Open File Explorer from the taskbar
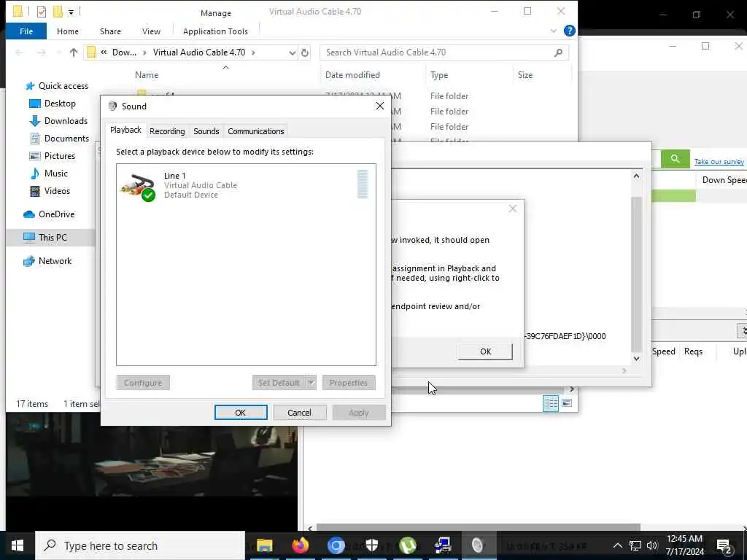Screen dimensions: 747x560 [x=264, y=545]
